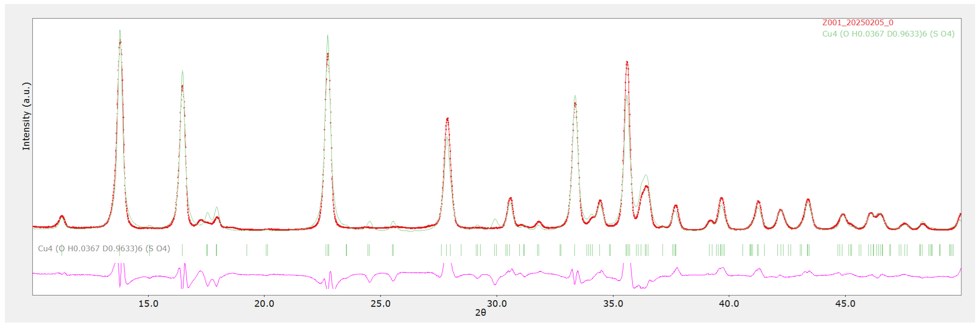The width and height of the screenshot is (980, 328).
Task: Click the red peak top near 27.8 degrees
Action: coord(447,119)
